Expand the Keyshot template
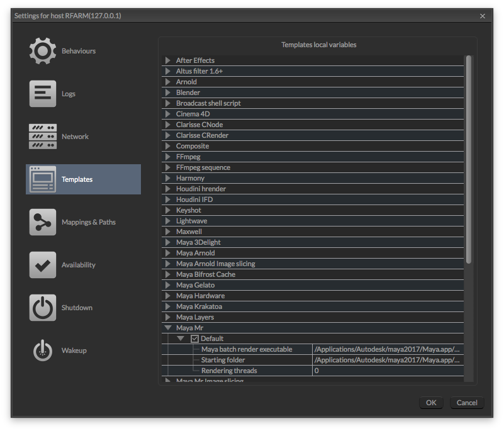The width and height of the screenshot is (504, 431). click(x=167, y=210)
